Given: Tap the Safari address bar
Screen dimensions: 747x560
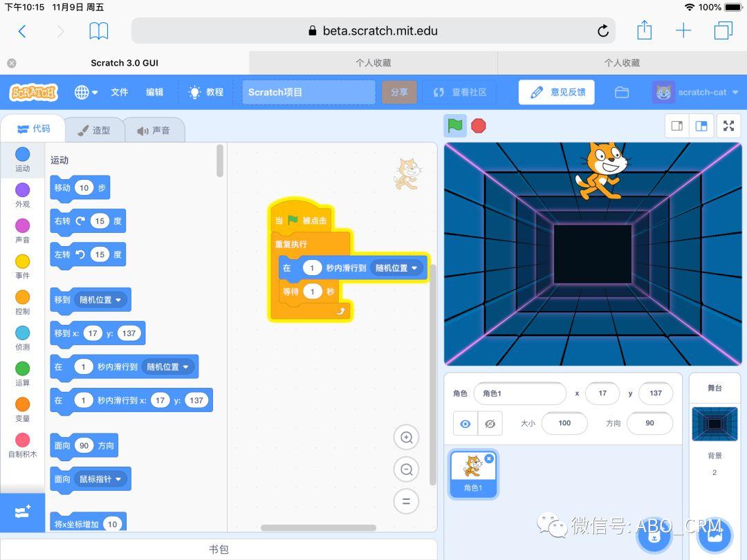Looking at the screenshot, I should [x=373, y=31].
